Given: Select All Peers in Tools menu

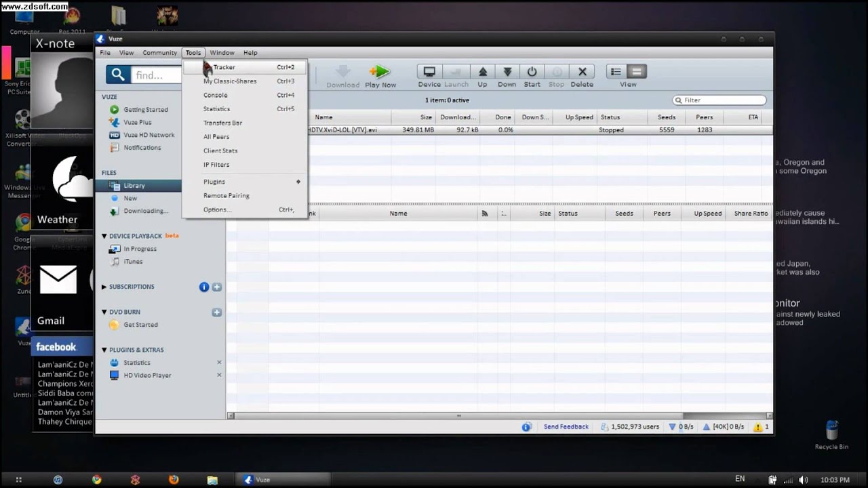Looking at the screenshot, I should pos(245,137).
